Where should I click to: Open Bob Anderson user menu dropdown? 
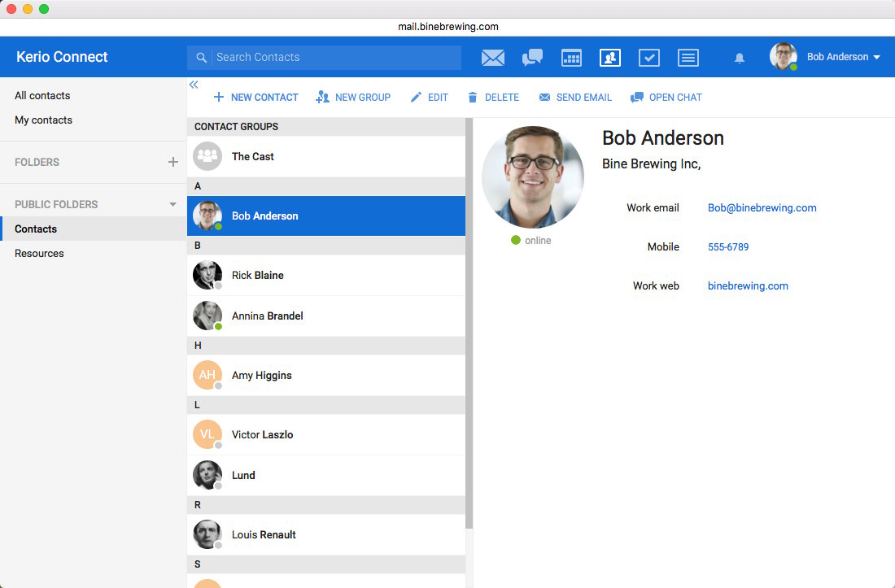[x=844, y=57]
